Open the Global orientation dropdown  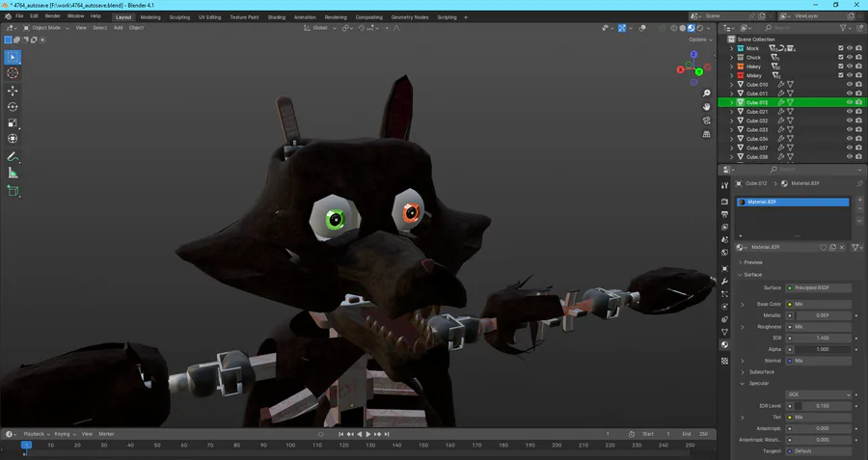tap(320, 28)
